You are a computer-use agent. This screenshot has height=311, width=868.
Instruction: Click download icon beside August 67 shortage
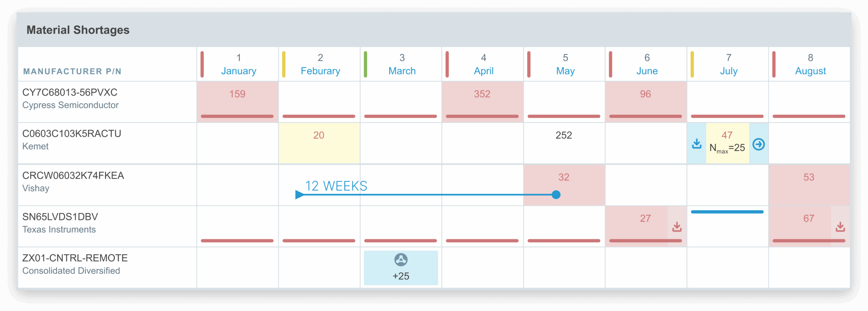840,227
